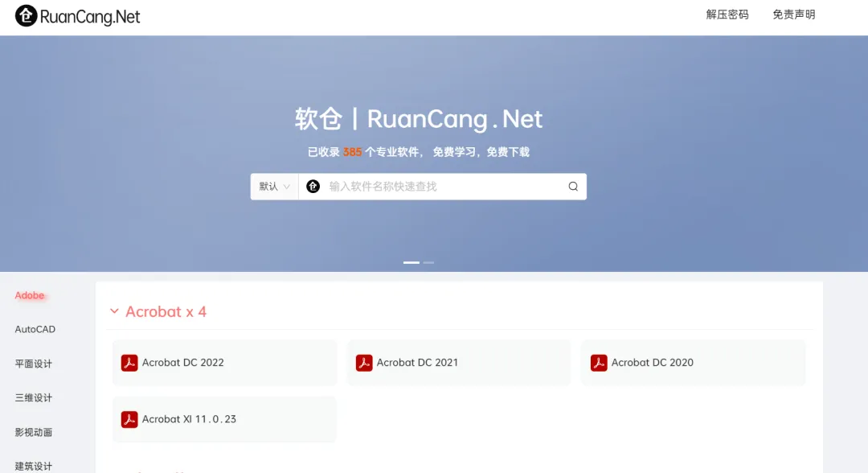Click the Acrobat DC 2021 PDF icon
Image resolution: width=868 pixels, height=473 pixels.
[364, 363]
